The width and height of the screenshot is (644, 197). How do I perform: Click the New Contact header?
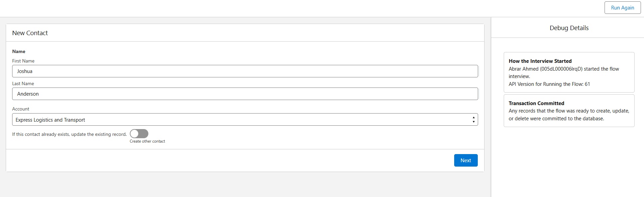pos(30,33)
